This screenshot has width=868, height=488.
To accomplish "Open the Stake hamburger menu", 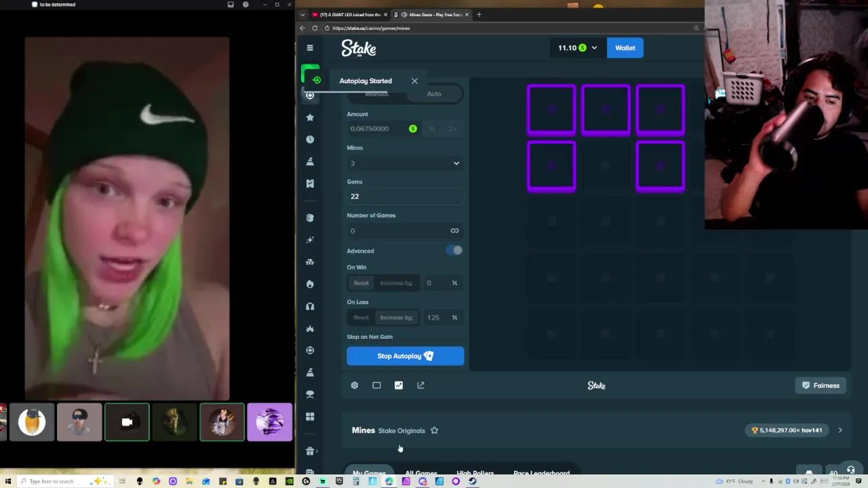I will 310,48.
